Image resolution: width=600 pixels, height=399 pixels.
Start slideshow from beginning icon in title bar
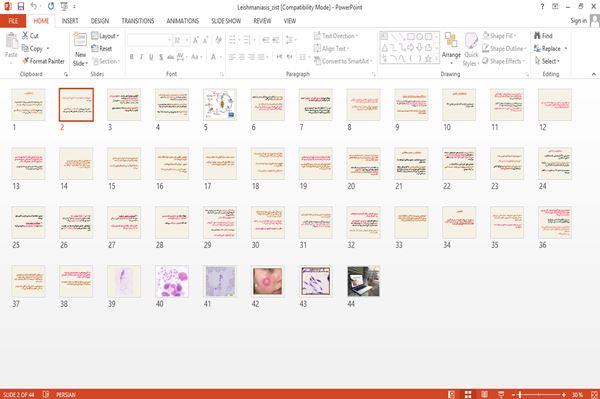point(64,6)
